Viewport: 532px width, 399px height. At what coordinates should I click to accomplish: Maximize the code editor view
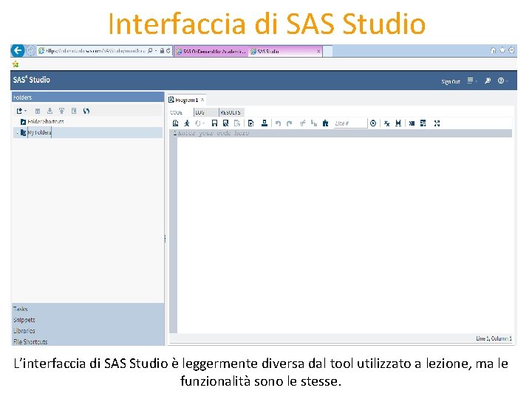point(437,123)
